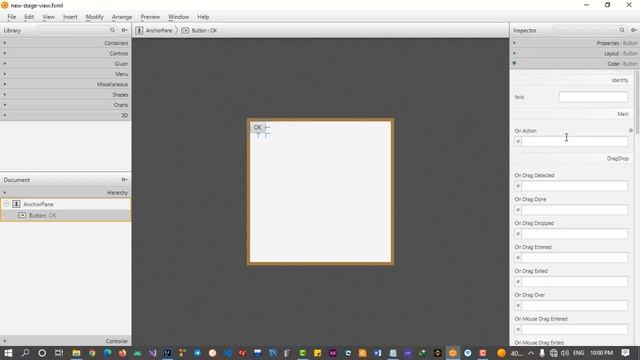Open Cortana from the taskbar

(x=42, y=353)
